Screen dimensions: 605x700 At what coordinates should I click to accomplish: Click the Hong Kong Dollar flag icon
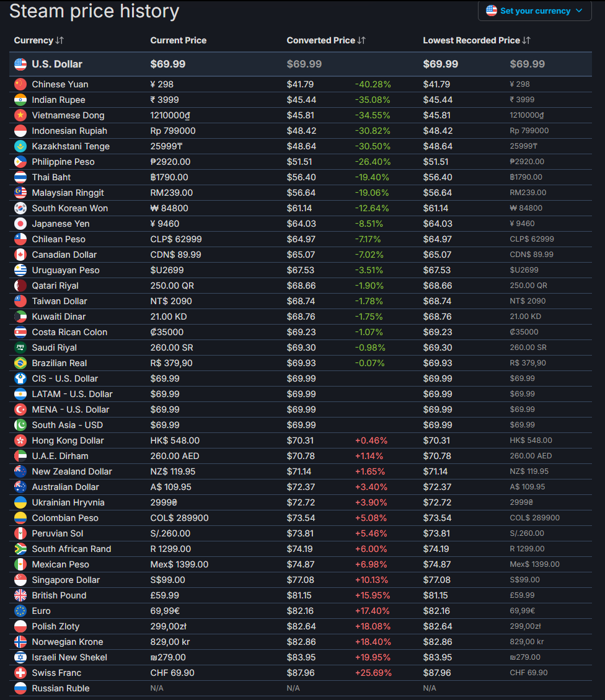[20, 440]
